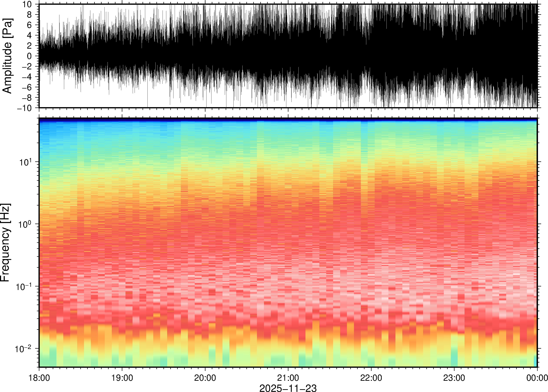The height and width of the screenshot is (392, 548).
Task: Click the 2025-11-23 date label
Action: point(288,388)
